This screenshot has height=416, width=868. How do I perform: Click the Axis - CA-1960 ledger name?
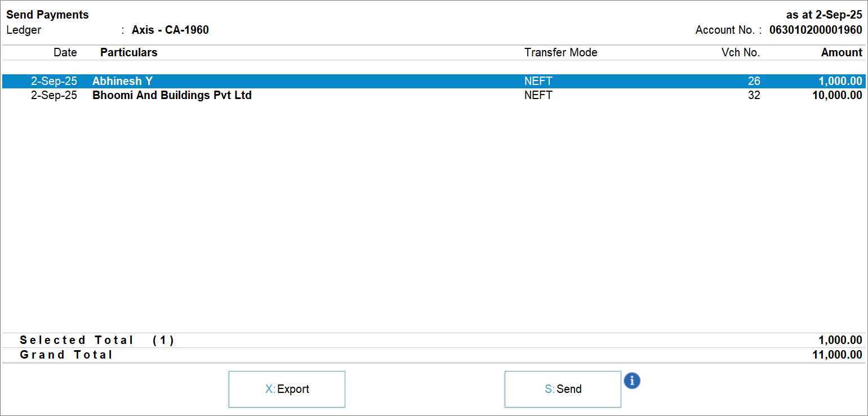[170, 30]
